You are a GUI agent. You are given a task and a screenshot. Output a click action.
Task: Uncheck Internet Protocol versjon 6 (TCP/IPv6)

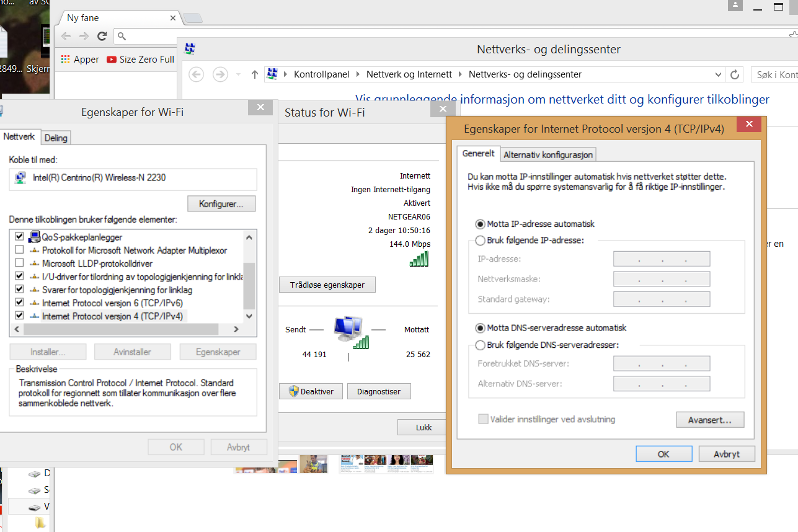pos(19,303)
